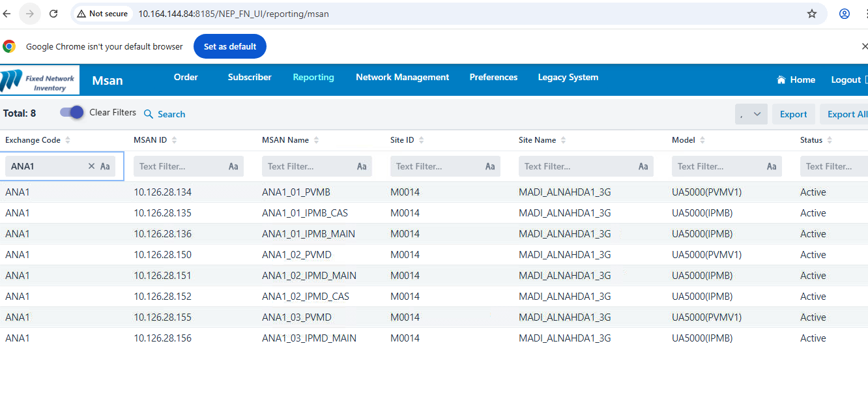
Task: Bookmark this page with star icon
Action: pyautogui.click(x=811, y=14)
